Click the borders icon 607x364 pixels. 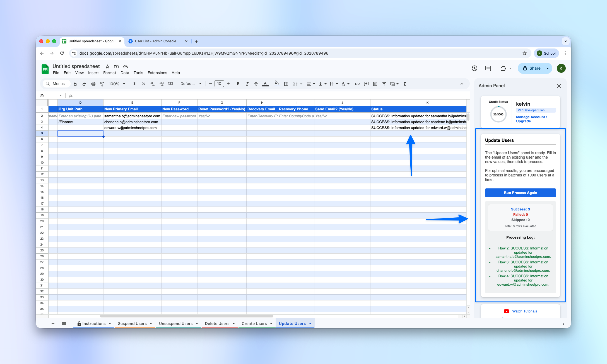pyautogui.click(x=286, y=84)
